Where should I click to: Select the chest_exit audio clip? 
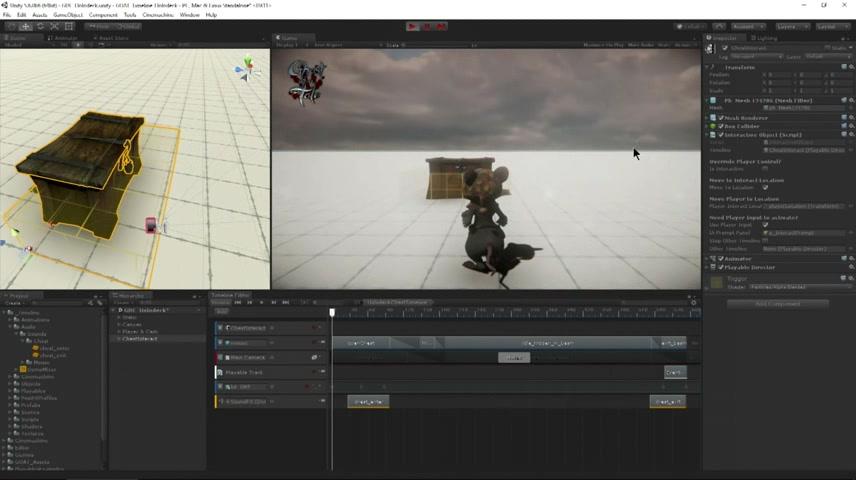point(668,402)
